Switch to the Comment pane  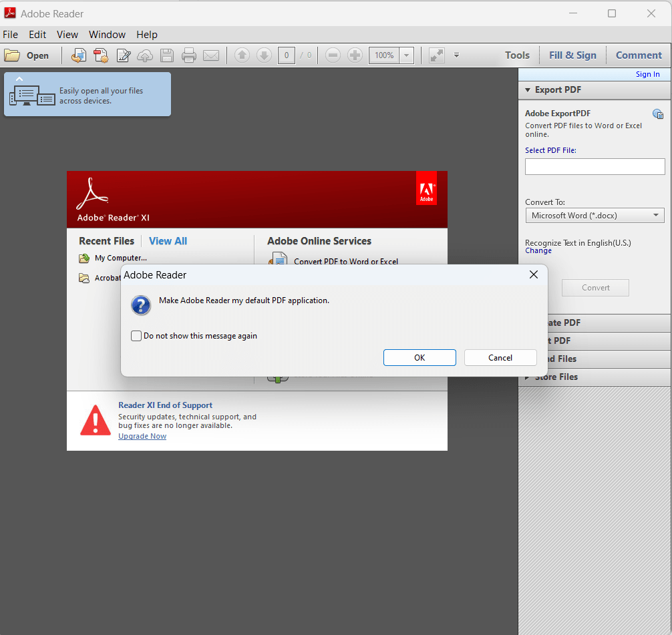click(639, 55)
